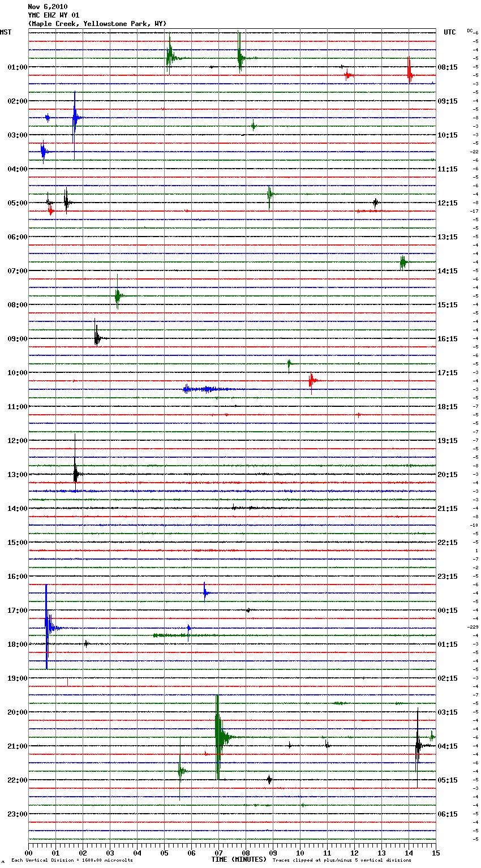The width and height of the screenshot is (481, 868).
Task: Select the 06:00 MST time label
Action: pyautogui.click(x=18, y=237)
